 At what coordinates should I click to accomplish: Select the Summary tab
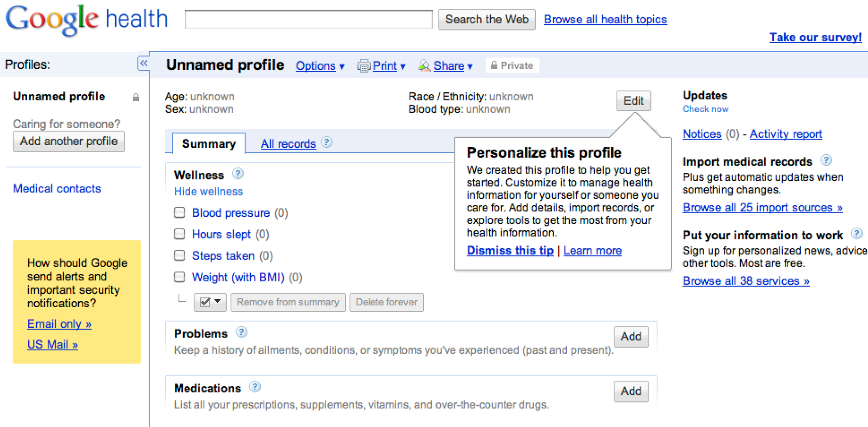click(x=209, y=143)
